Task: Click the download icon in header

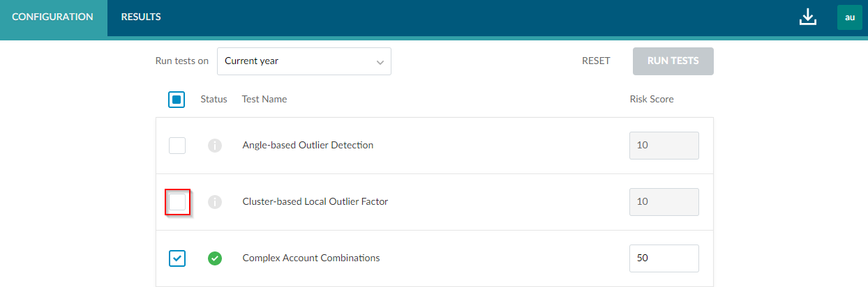Action: pos(807,17)
